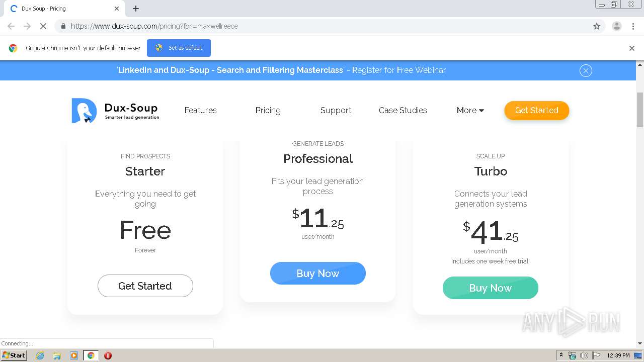Go back to previous page
Screen dimensions: 644x362
point(11,26)
